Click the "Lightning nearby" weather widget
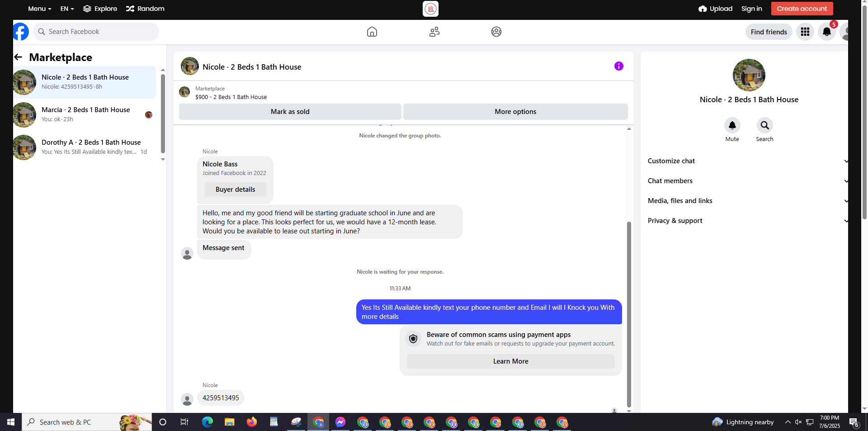 (743, 422)
